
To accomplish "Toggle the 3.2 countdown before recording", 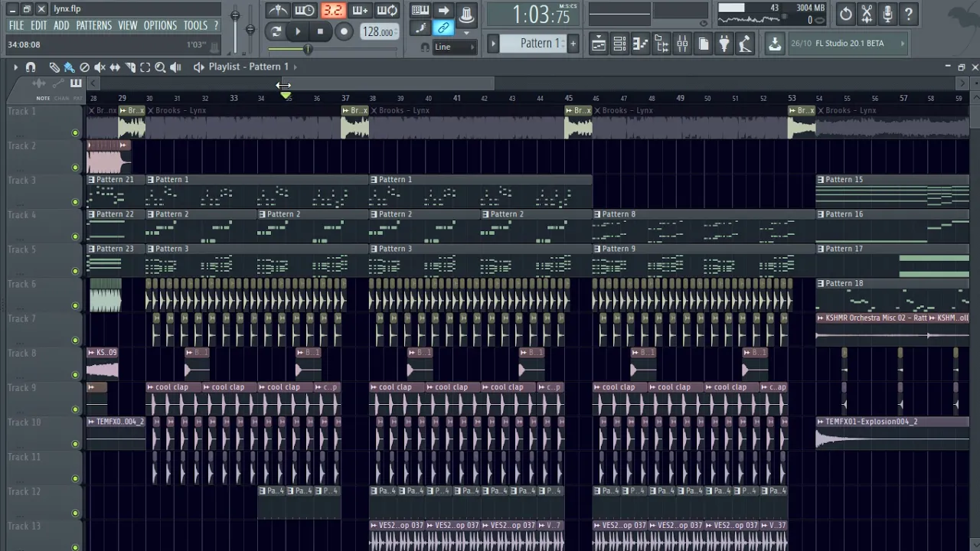I will point(332,11).
